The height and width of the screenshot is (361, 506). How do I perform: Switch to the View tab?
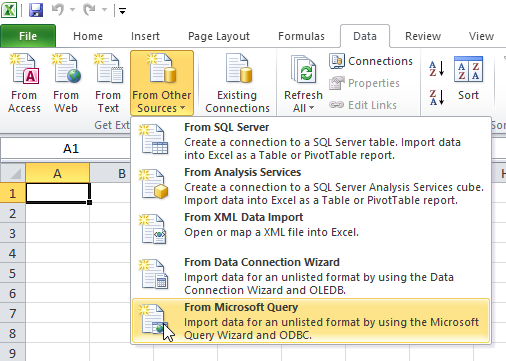(x=481, y=36)
